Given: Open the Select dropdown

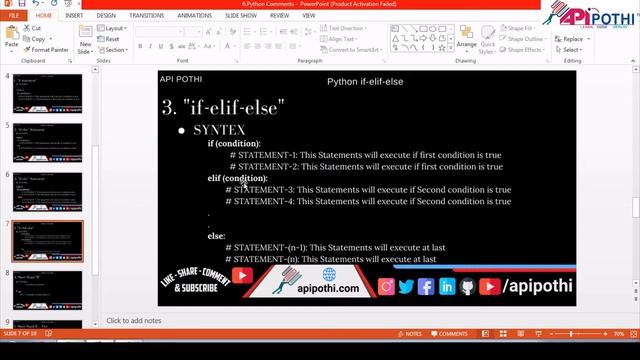Looking at the screenshot, I should pyautogui.click(x=569, y=50).
